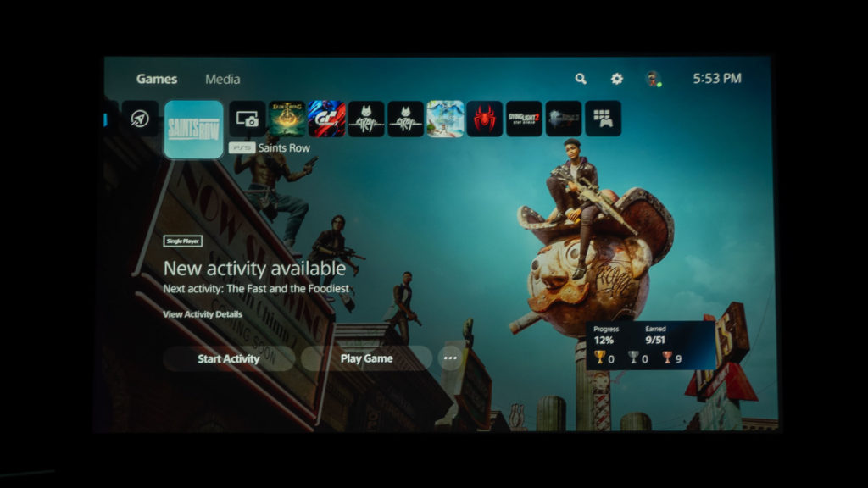Click 'Next activity: The Fast and the Foodiest'

[256, 289]
